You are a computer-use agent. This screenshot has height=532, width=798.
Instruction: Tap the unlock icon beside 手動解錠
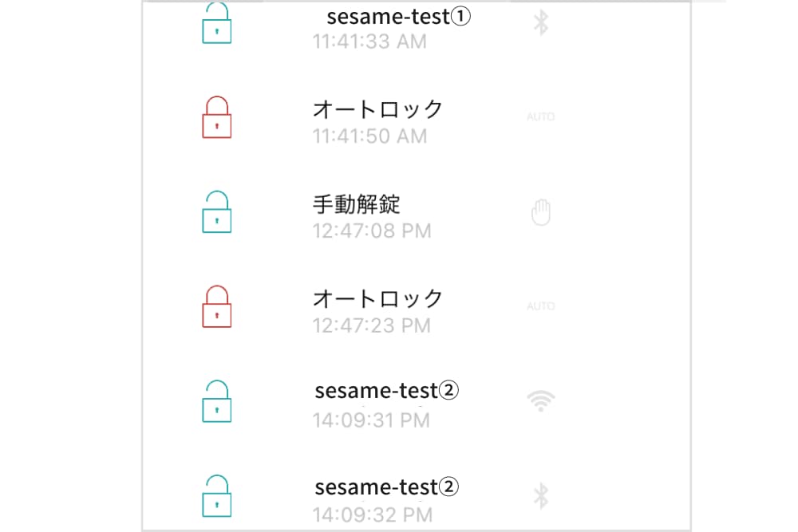(215, 212)
